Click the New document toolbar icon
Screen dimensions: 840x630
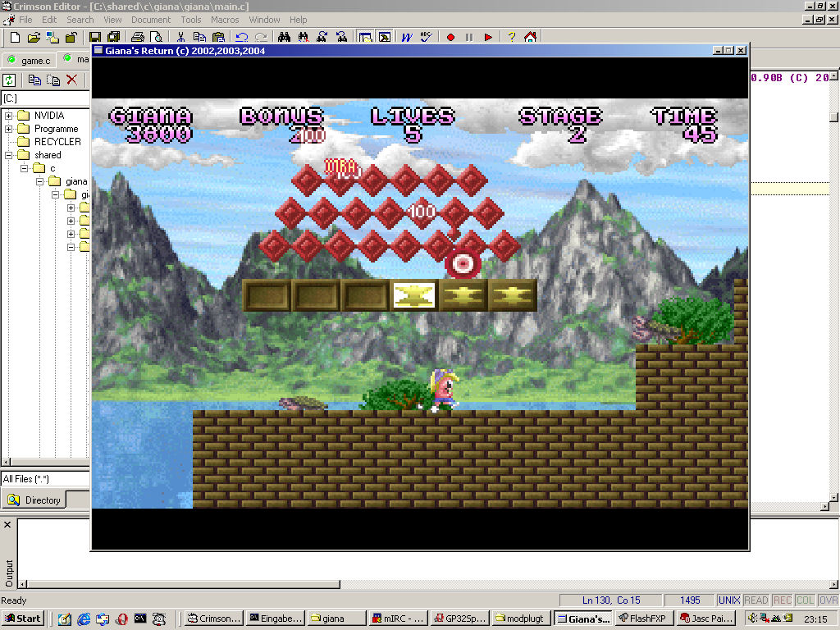point(15,37)
